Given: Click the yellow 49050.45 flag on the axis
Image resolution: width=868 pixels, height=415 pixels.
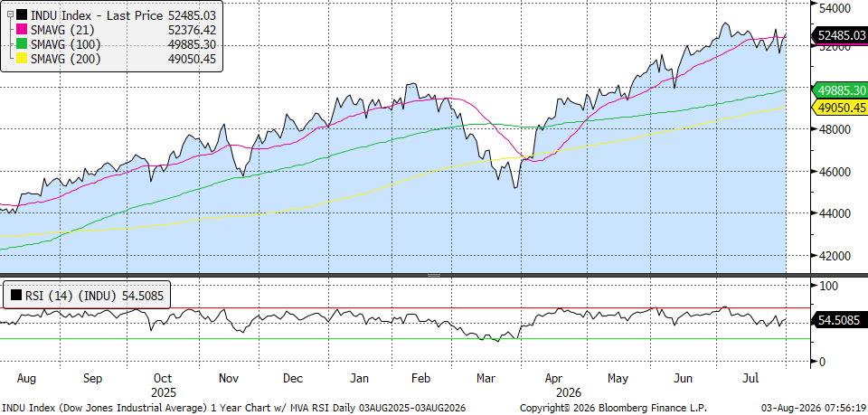Looking at the screenshot, I should [839, 108].
